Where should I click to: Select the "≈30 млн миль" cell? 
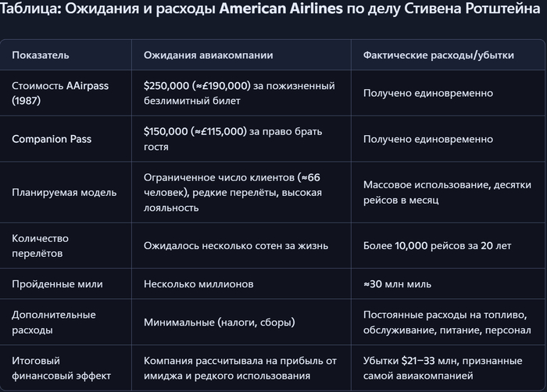click(x=402, y=284)
